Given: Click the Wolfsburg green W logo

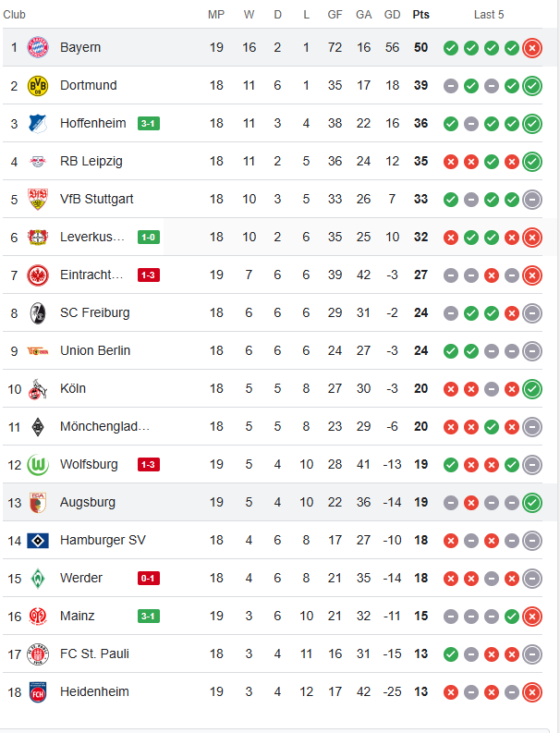Looking at the screenshot, I should pos(37,464).
